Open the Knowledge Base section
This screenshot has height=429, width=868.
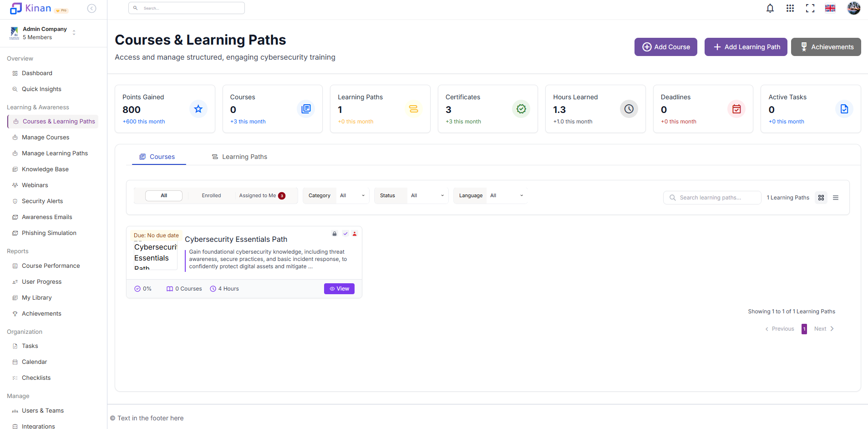(x=45, y=169)
